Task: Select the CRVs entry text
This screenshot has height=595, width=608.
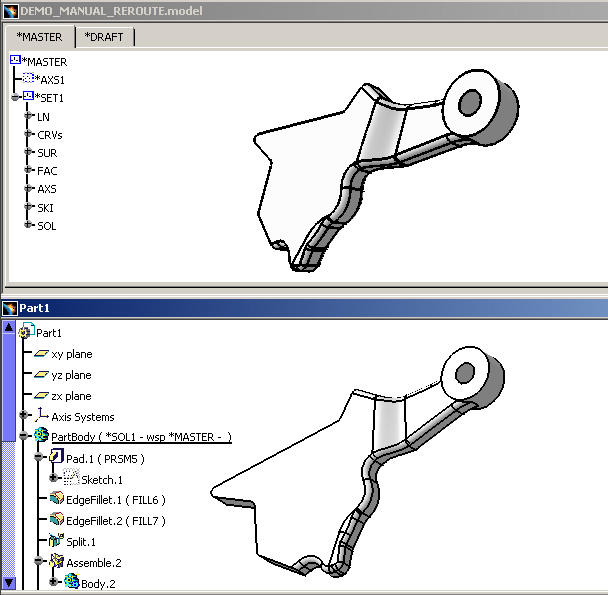Action: [50, 135]
